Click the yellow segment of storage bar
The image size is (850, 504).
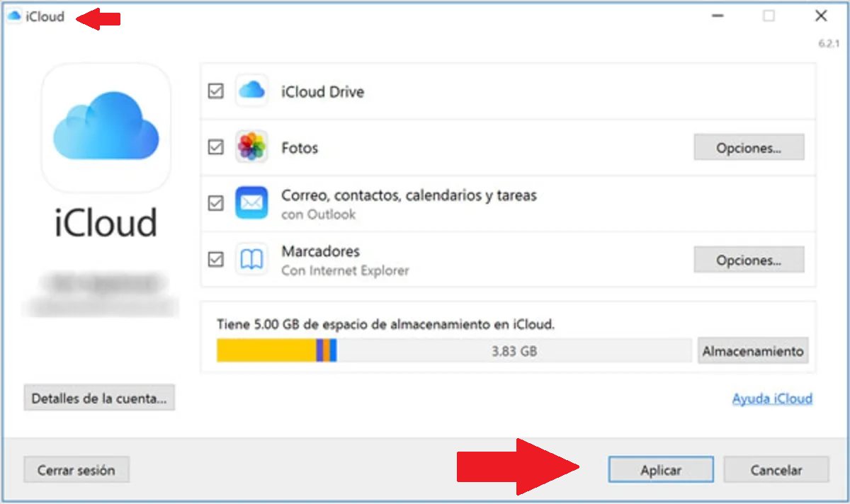[266, 350]
